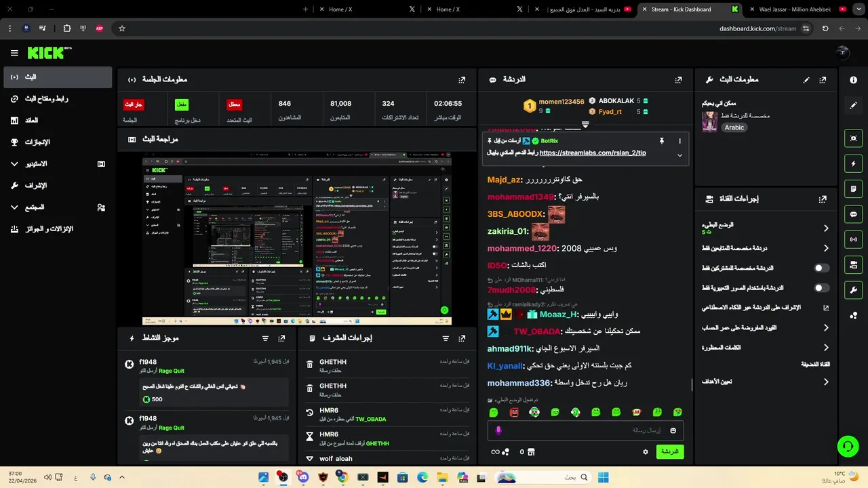Pop out the moderator actions (إجراءات المشرف) panel

point(462,338)
